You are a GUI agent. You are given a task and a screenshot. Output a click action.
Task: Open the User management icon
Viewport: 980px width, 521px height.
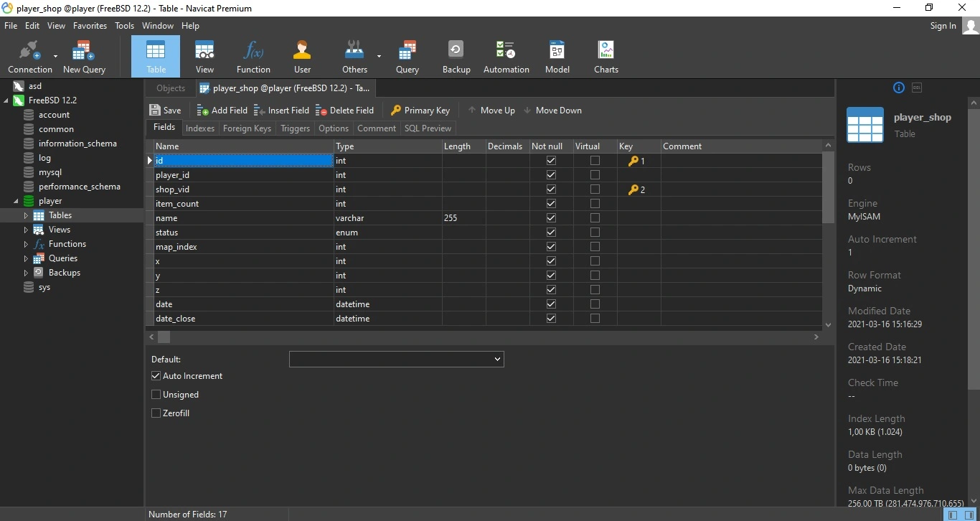pos(302,57)
